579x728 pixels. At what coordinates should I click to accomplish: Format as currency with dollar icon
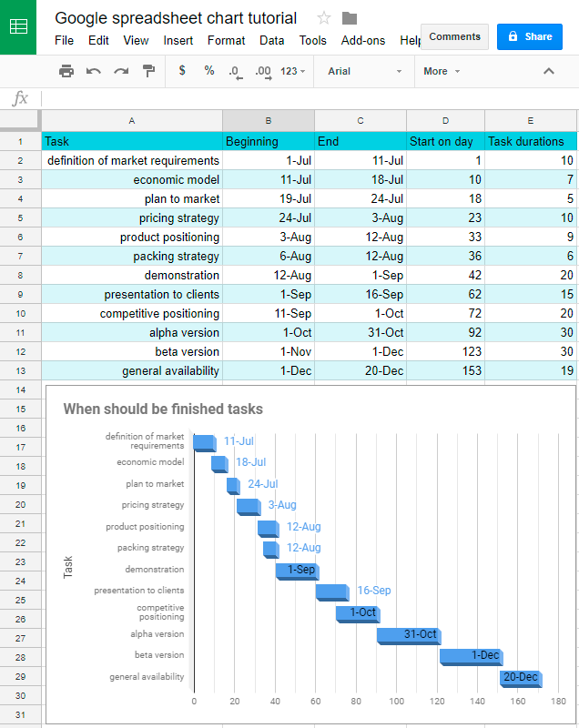point(182,71)
